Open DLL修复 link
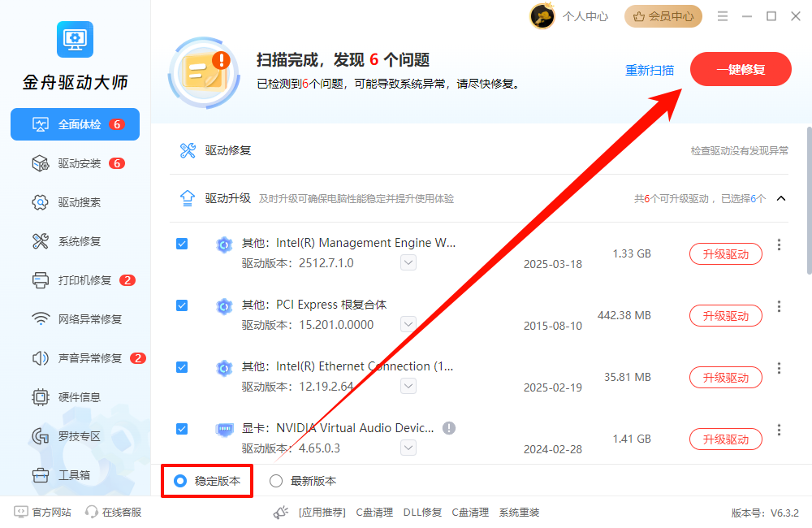Image resolution: width=812 pixels, height=528 pixels. point(422,513)
